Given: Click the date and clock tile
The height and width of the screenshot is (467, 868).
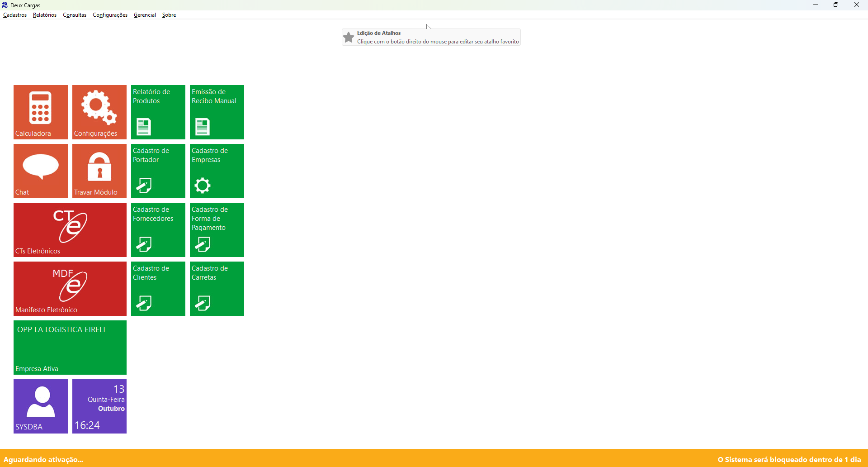Looking at the screenshot, I should pos(99,406).
